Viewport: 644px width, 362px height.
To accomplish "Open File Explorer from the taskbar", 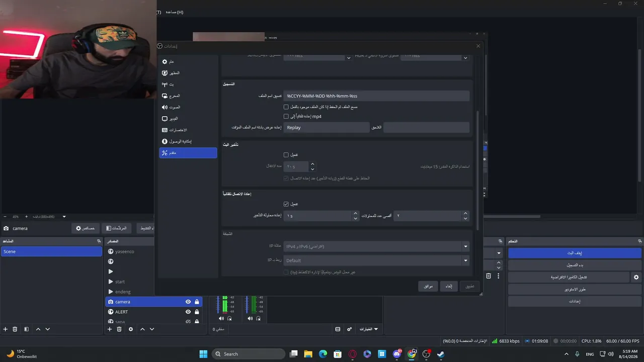I will pos(308,354).
